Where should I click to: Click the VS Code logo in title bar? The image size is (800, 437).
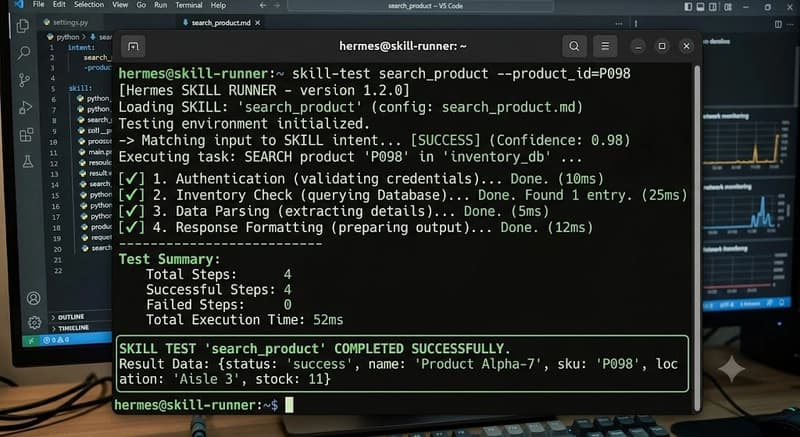pos(19,4)
